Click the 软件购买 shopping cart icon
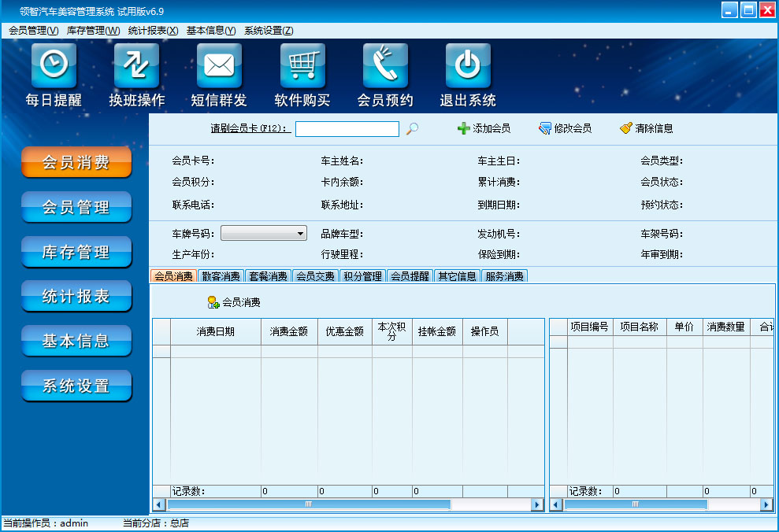Screen dimensions: 779x532 (302, 65)
